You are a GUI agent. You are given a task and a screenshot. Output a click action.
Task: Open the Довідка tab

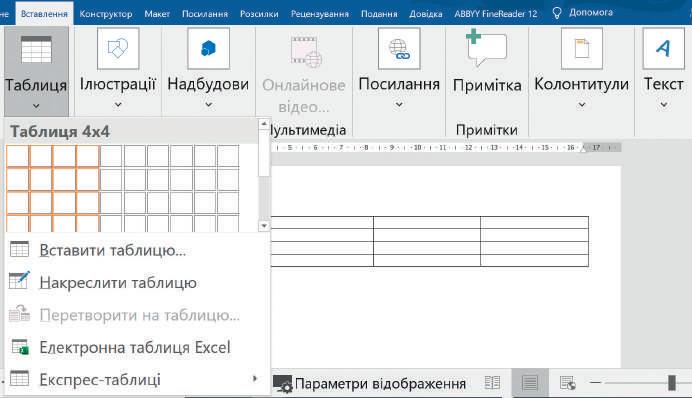[x=426, y=14]
